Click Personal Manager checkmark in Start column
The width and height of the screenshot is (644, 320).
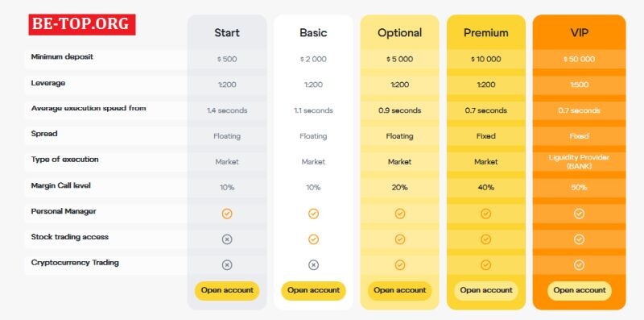point(227,214)
